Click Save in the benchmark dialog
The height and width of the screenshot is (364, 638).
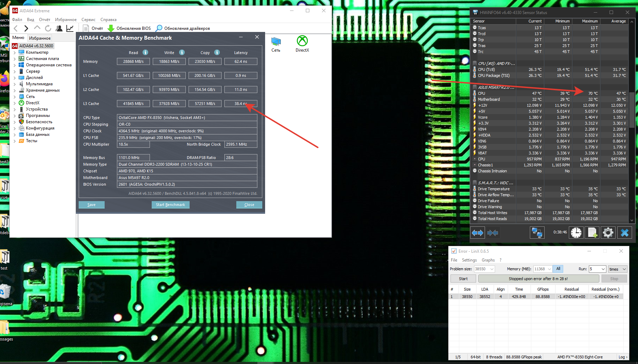(x=91, y=205)
